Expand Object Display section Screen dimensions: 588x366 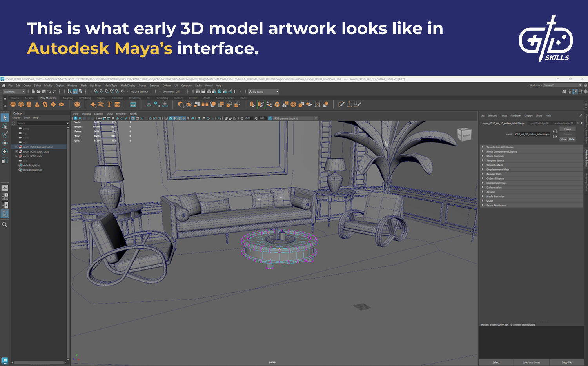tap(532, 178)
